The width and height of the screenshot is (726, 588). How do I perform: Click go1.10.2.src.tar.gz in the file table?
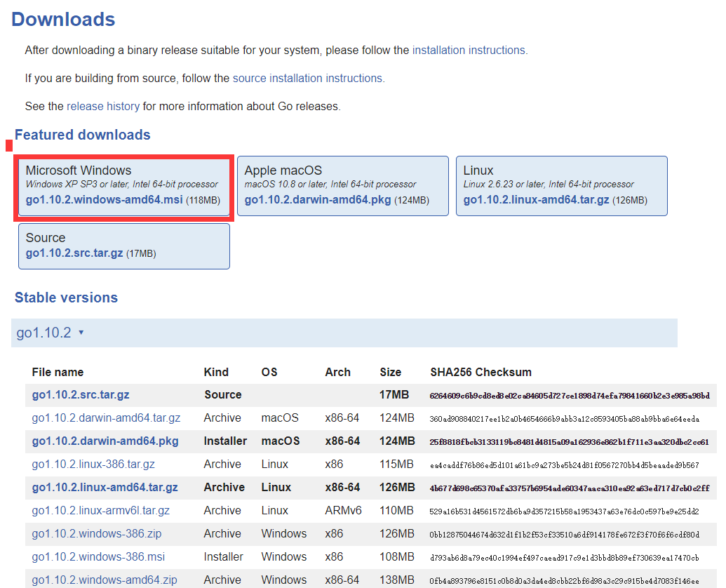81,395
